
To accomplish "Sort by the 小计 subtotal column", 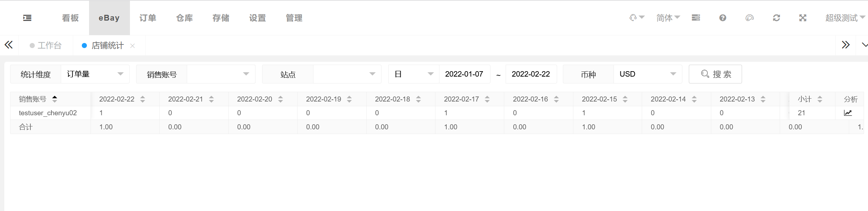I will pyautogui.click(x=820, y=99).
